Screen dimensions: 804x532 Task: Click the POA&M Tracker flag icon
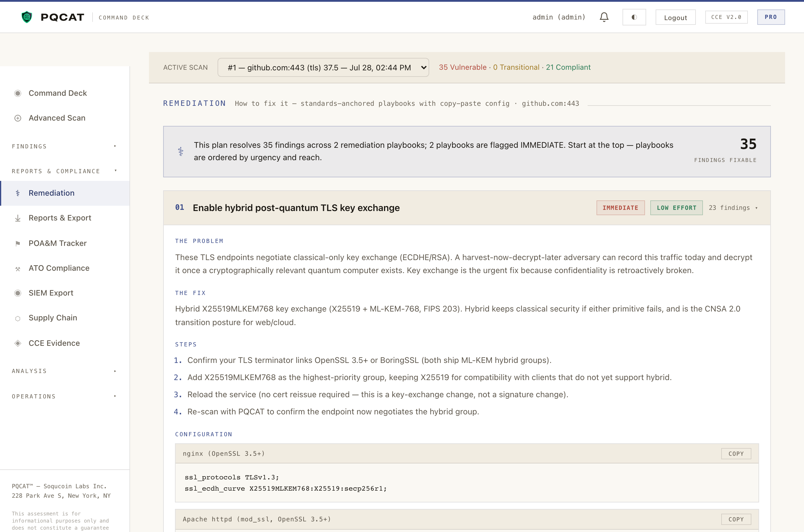[x=18, y=244]
